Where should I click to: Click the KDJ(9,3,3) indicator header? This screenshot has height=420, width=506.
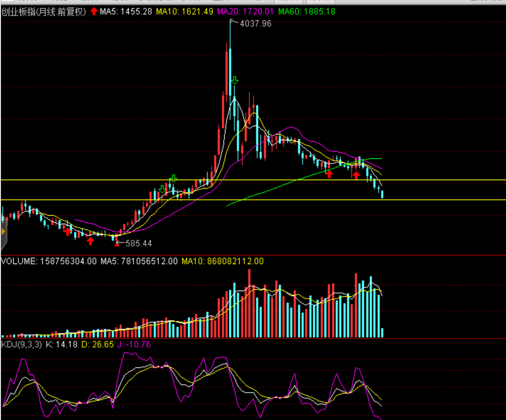coord(22,345)
